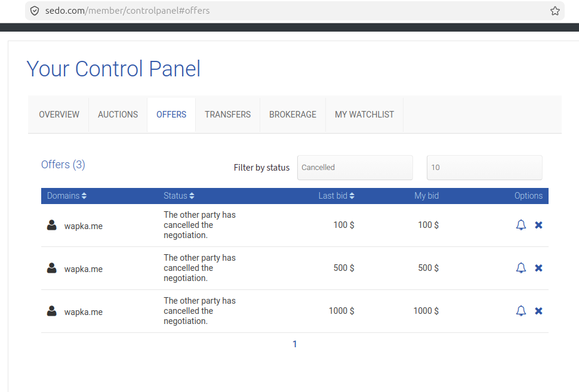Click the Filter by status label
579x392 pixels.
[x=261, y=168]
